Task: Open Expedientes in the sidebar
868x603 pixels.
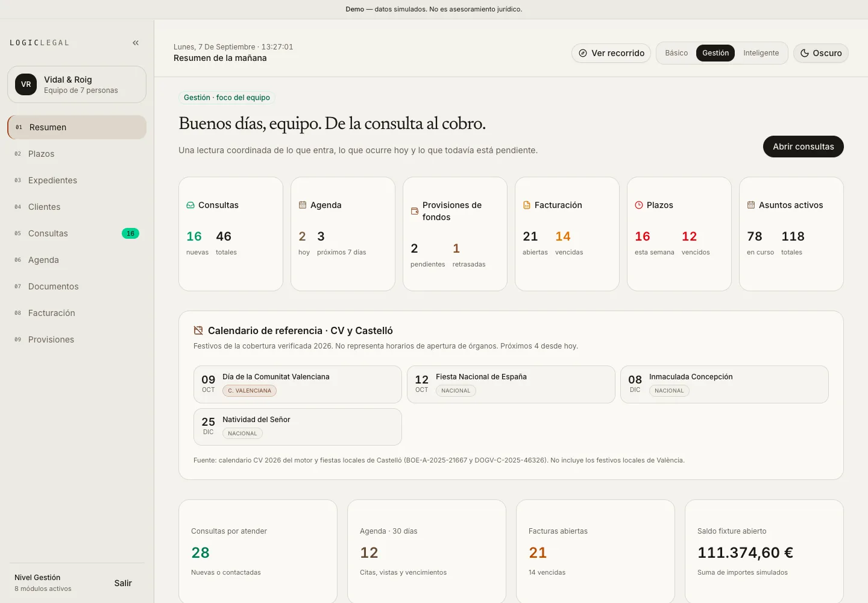Action: pos(77,180)
